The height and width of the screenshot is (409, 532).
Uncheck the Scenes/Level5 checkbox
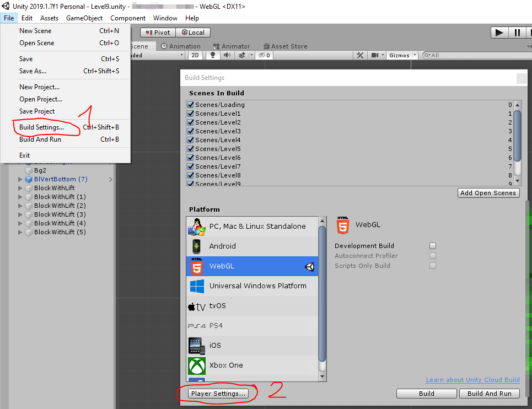[x=191, y=149]
